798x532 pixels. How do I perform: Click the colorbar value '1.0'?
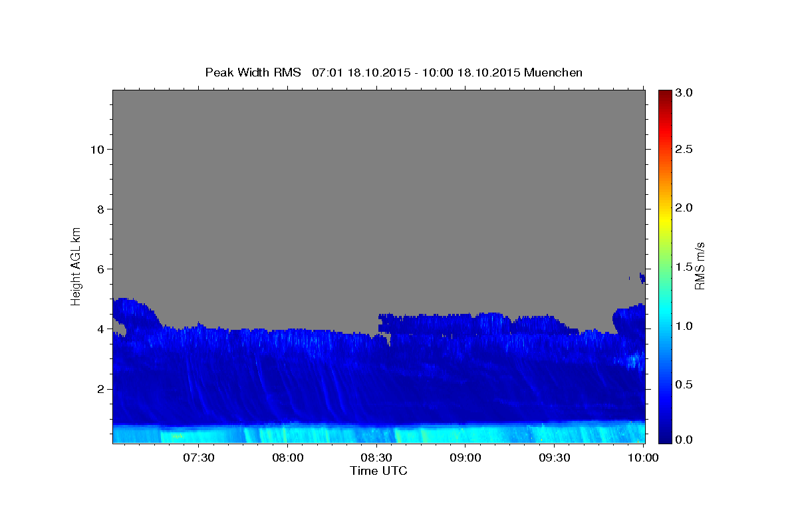(684, 326)
